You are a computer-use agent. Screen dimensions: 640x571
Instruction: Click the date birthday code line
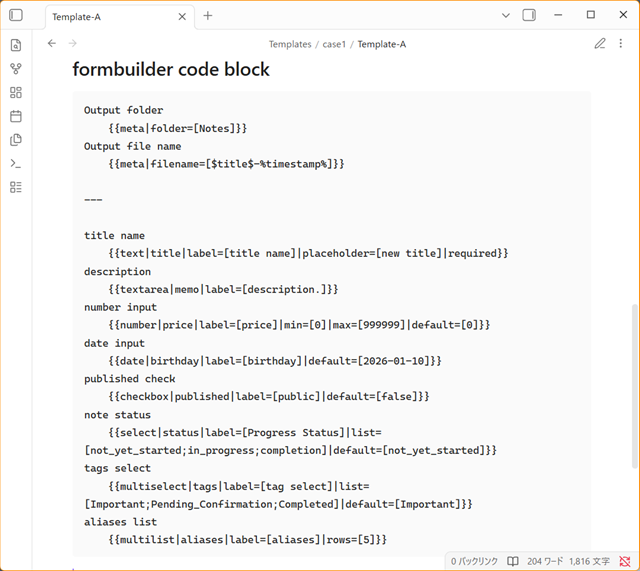pyautogui.click(x=275, y=361)
